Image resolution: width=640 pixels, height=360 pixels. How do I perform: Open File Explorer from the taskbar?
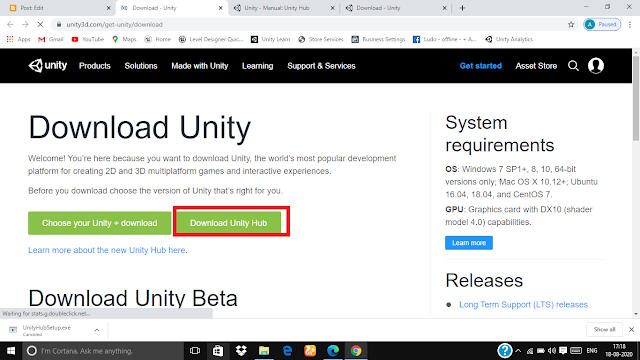tap(264, 351)
